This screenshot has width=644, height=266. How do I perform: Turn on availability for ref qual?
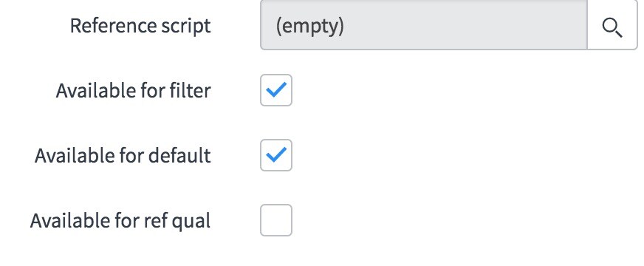click(276, 220)
